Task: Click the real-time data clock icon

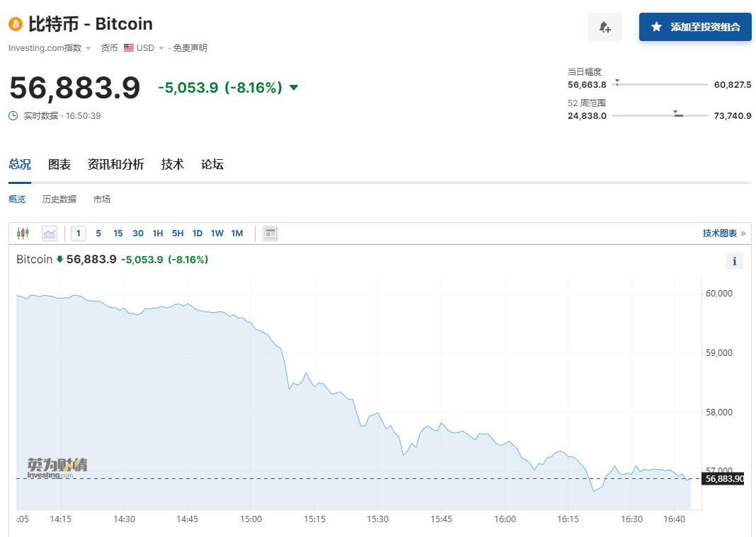Action: [x=13, y=115]
